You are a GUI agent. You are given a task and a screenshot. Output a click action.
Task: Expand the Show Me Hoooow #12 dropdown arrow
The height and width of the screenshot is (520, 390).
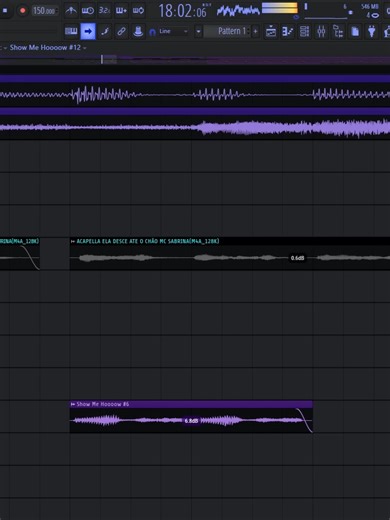pyautogui.click(x=85, y=48)
